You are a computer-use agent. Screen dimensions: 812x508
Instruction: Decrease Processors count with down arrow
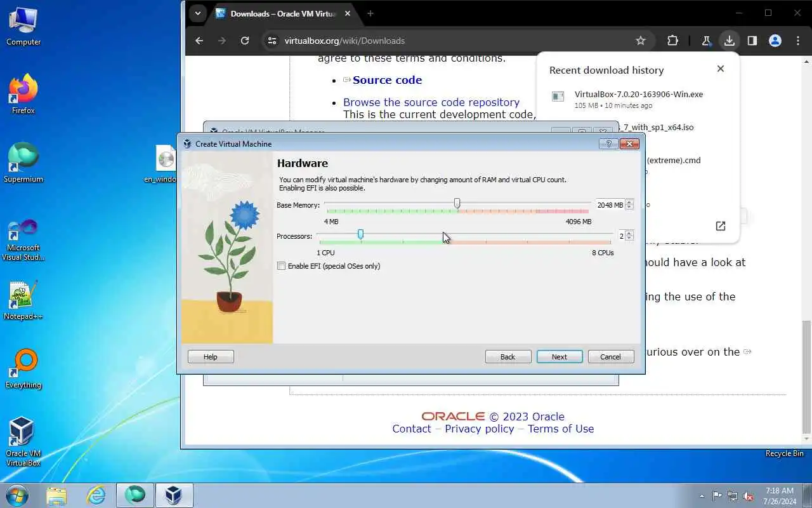(629, 239)
